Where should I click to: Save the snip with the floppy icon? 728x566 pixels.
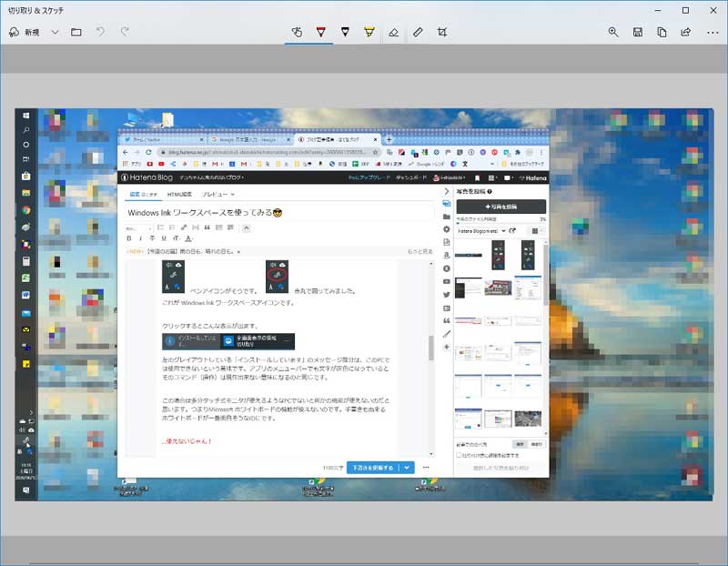[x=638, y=32]
